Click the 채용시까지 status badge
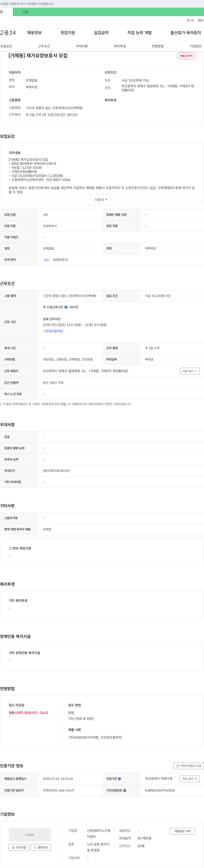Screen dimensions: 204x868 click(186, 56)
